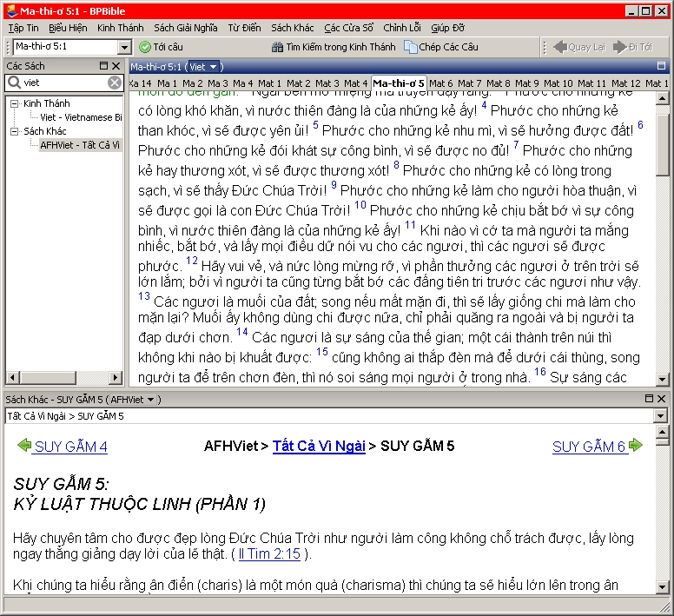
Task: Open the Các Cửa Sổ menu
Action: [x=348, y=28]
